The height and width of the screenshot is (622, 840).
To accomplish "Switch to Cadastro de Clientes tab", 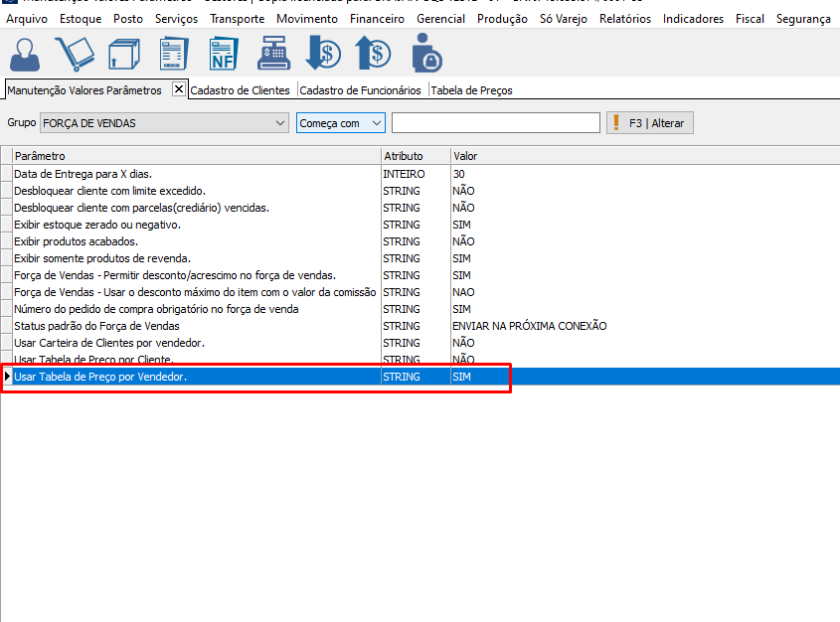I will coord(240,90).
